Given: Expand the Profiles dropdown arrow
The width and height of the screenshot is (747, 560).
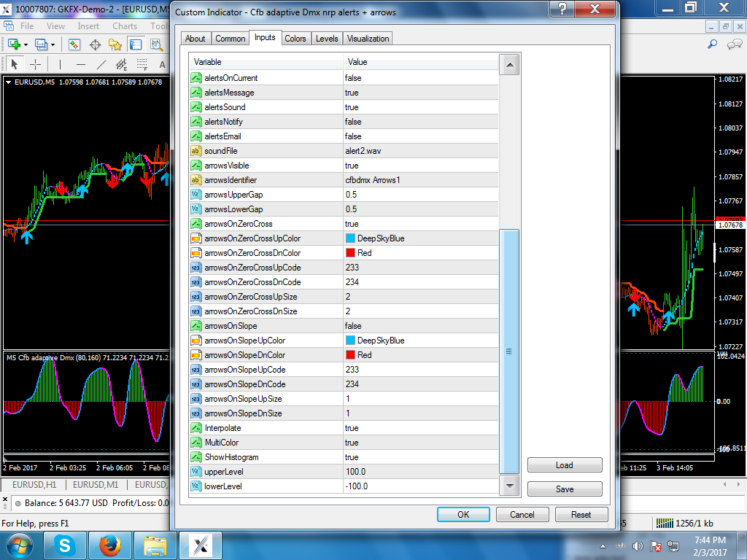Looking at the screenshot, I should tap(53, 44).
